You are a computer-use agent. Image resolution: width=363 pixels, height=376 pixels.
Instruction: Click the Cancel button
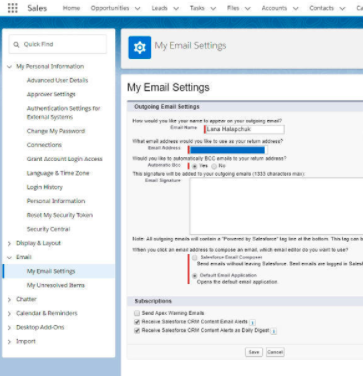coord(275,352)
